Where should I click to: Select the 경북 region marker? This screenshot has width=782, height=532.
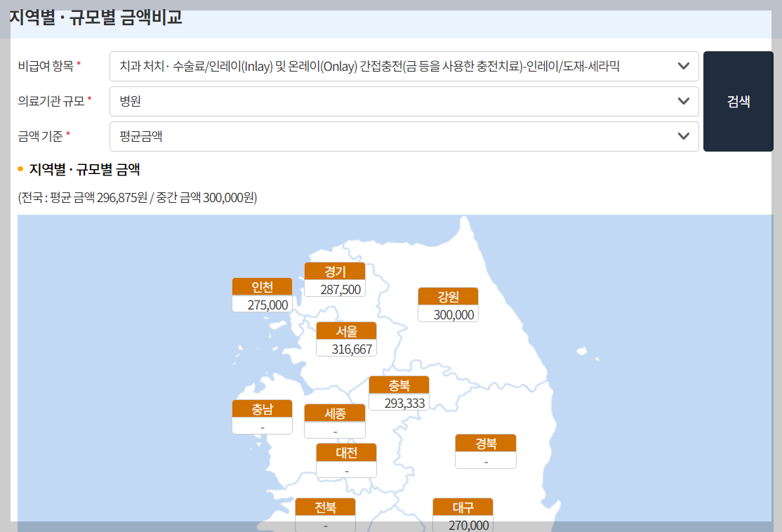[485, 451]
